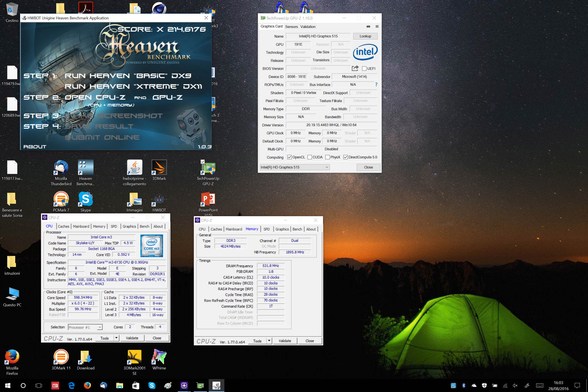
Task: Open TechPowerUp GPU-Z desktop shortcut
Action: (208, 173)
